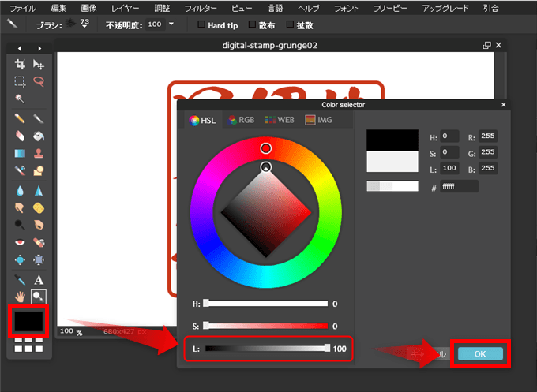This screenshot has height=392, width=537.
Task: Click the 不透明度 value field
Action: coord(155,24)
